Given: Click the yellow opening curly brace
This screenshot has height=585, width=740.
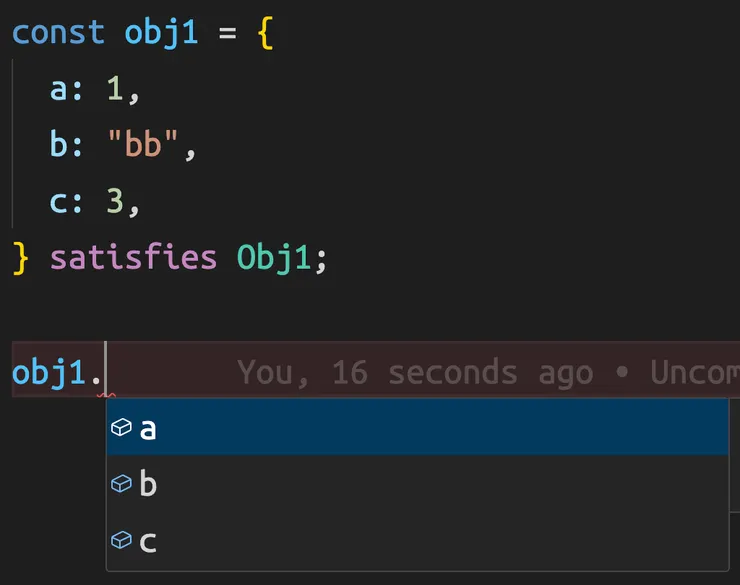Looking at the screenshot, I should coord(264,31).
